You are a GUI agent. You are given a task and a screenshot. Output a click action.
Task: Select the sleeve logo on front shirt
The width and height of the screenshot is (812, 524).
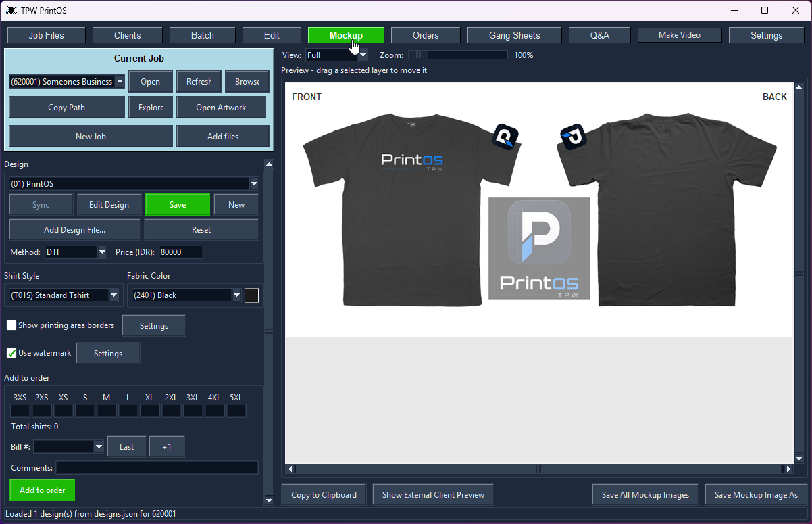505,137
